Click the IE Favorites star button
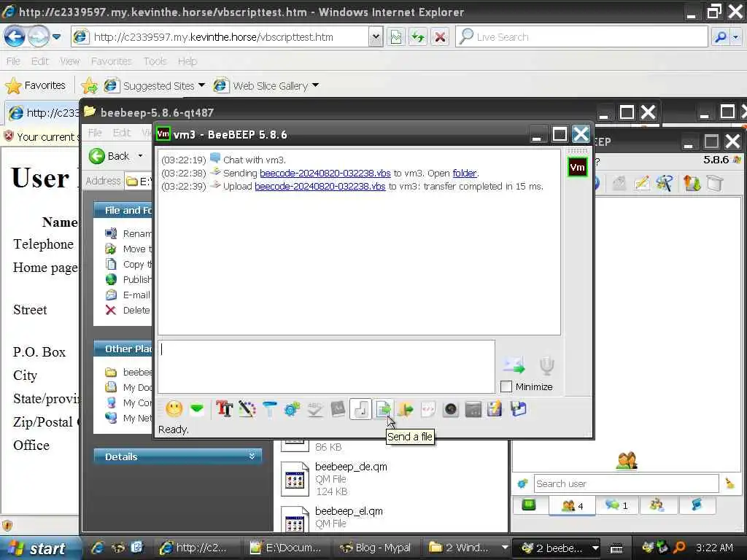747x560 pixels. (35, 85)
